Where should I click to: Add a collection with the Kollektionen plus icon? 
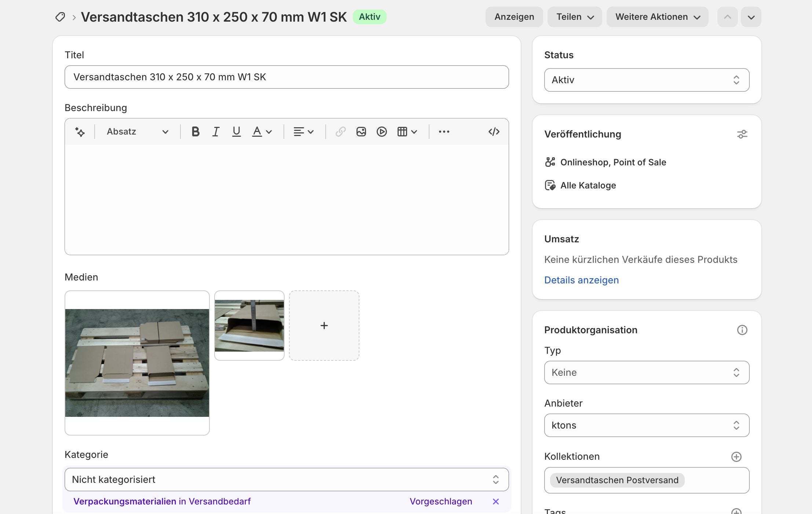[736, 456]
